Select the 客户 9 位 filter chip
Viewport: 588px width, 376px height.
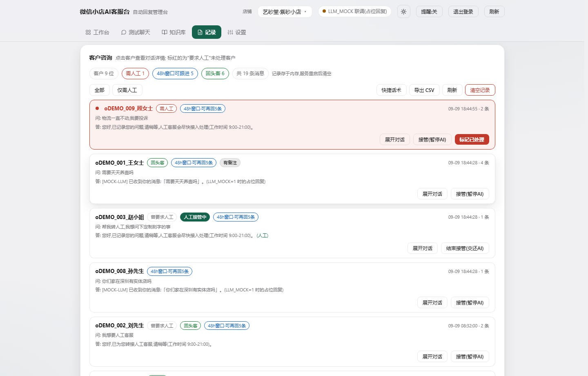click(x=104, y=74)
